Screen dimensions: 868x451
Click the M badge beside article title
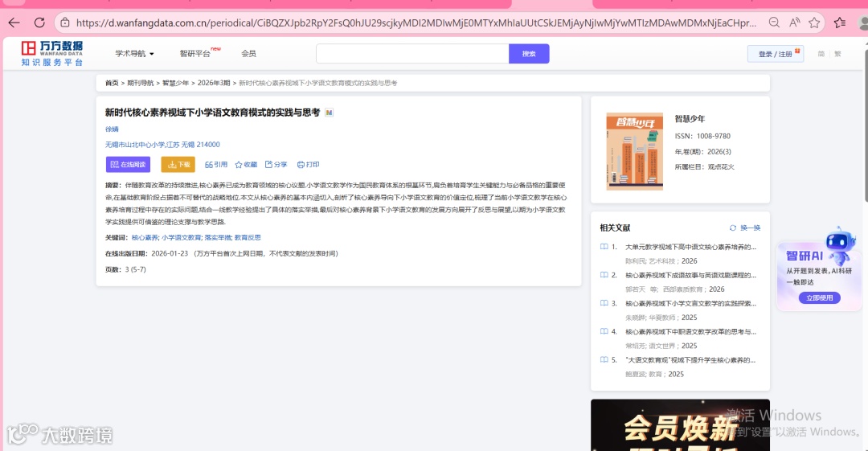pyautogui.click(x=329, y=113)
